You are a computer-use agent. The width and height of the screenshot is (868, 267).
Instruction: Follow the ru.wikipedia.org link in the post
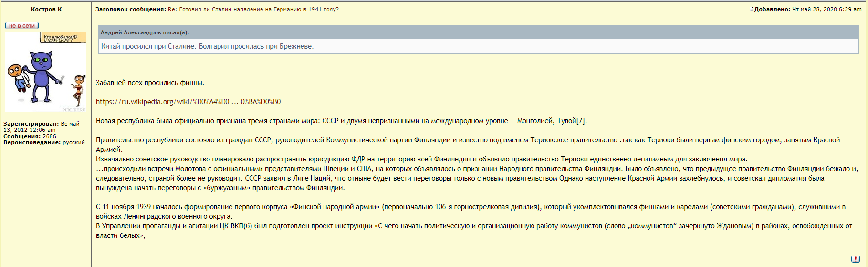(188, 102)
